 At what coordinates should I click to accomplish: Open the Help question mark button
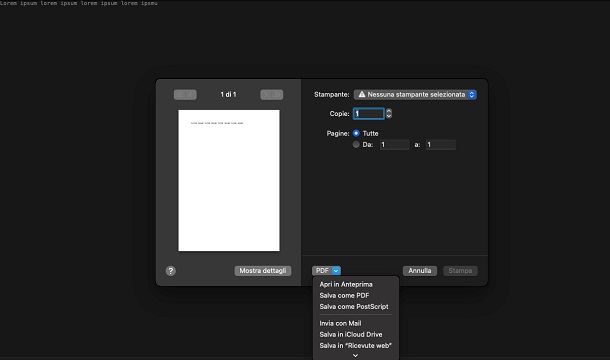click(x=170, y=271)
